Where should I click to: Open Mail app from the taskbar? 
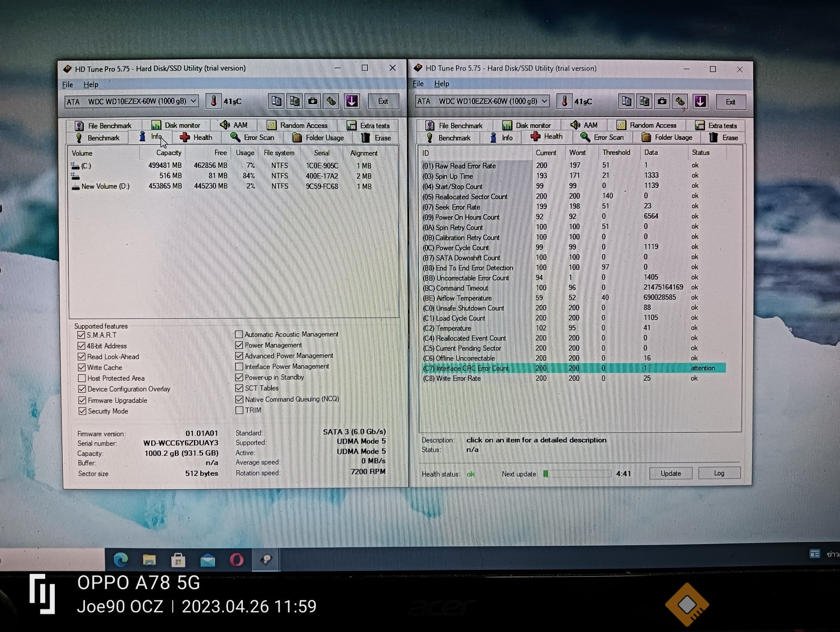tap(208, 559)
